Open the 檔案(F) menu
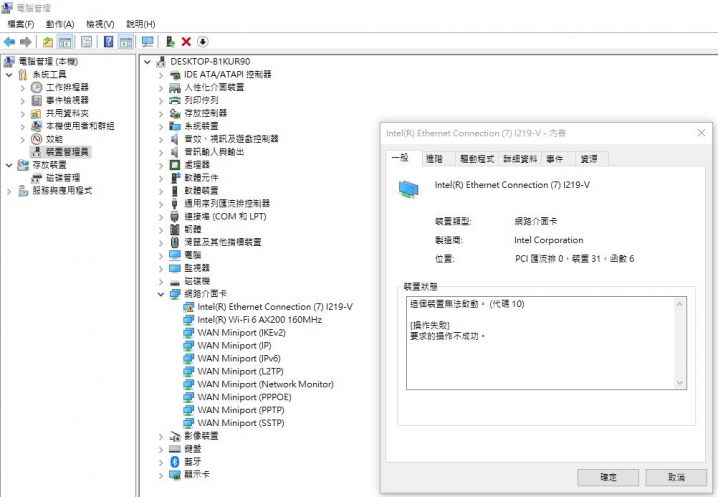The height and width of the screenshot is (497, 720). point(21,24)
